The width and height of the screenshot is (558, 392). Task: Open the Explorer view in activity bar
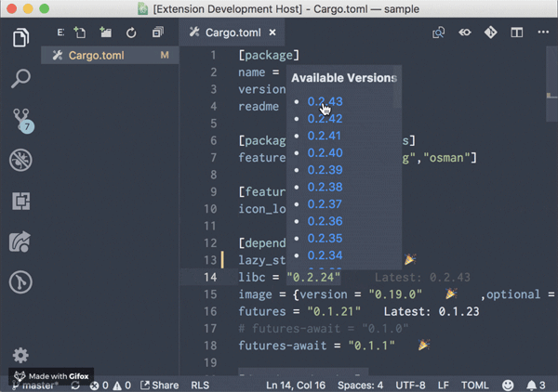[x=20, y=38]
